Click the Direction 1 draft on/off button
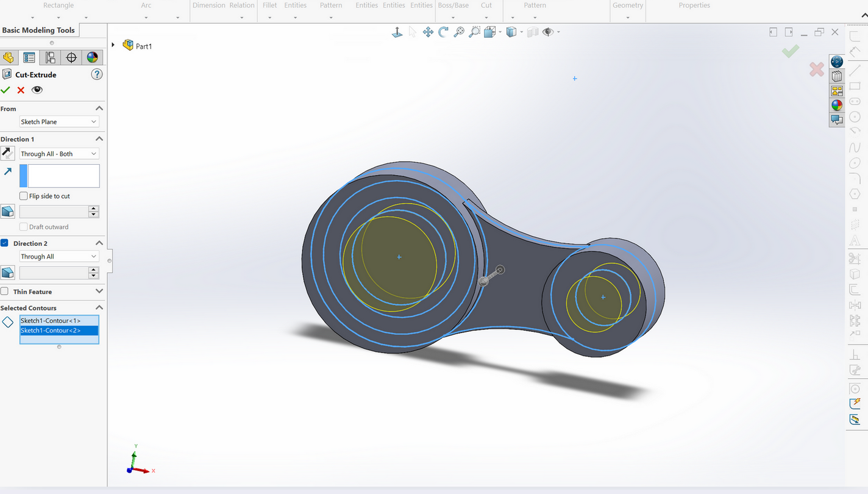 click(x=7, y=212)
